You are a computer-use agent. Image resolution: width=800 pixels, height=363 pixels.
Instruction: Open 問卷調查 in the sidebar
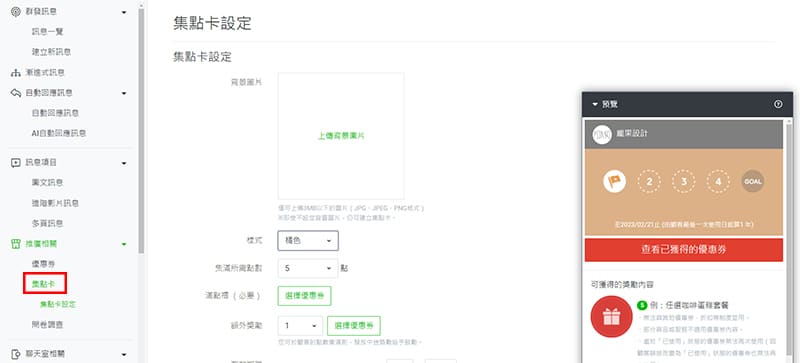(x=47, y=325)
